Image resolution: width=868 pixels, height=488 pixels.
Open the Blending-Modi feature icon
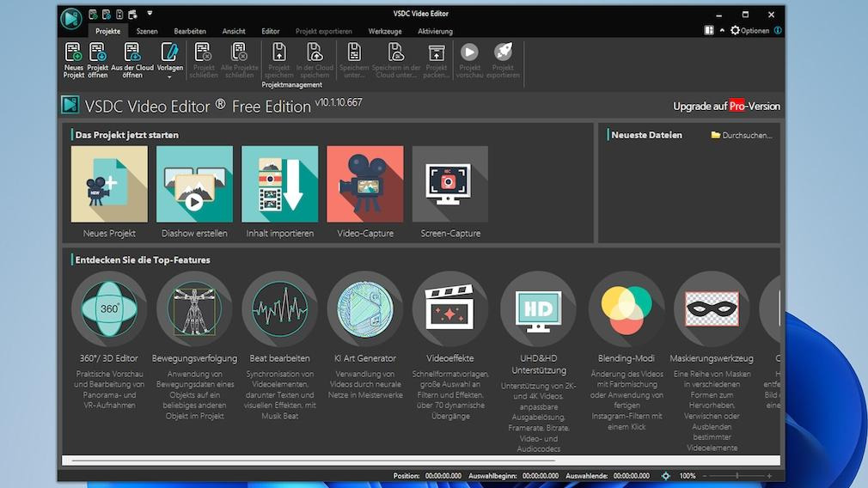click(627, 308)
